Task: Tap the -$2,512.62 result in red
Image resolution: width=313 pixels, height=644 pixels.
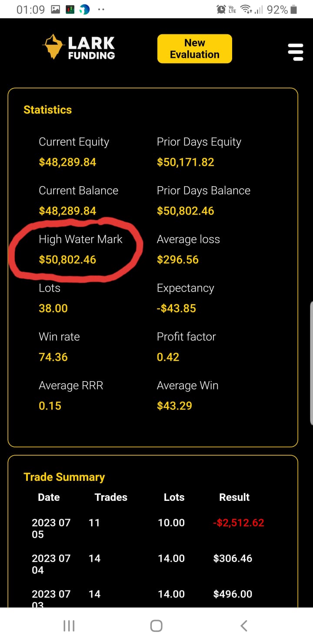Action: click(239, 523)
